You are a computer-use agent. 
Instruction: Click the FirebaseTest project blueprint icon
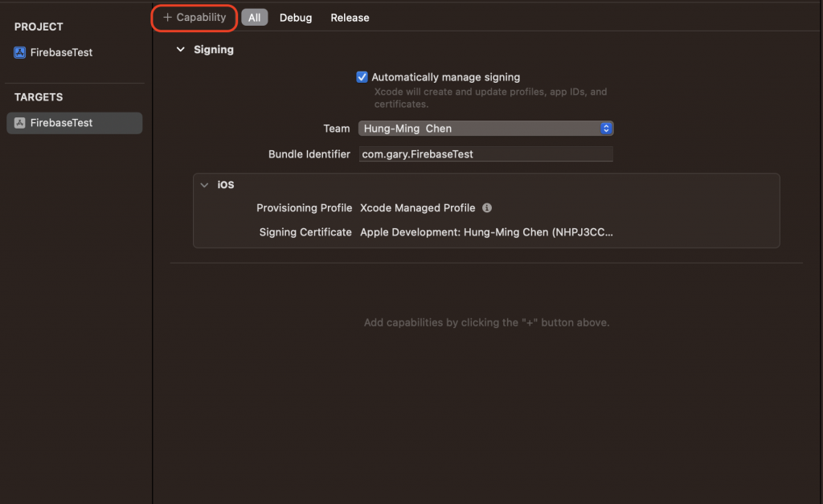pos(20,52)
